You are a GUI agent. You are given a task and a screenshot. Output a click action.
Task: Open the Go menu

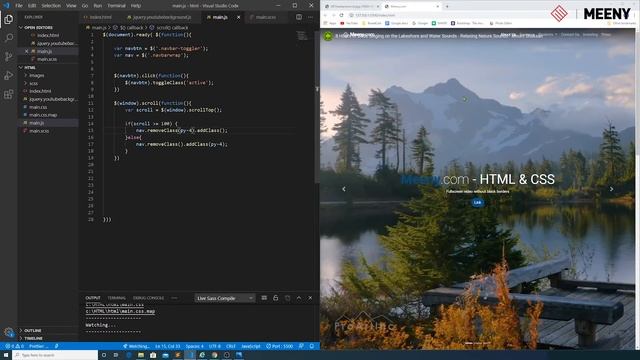pos(85,6)
